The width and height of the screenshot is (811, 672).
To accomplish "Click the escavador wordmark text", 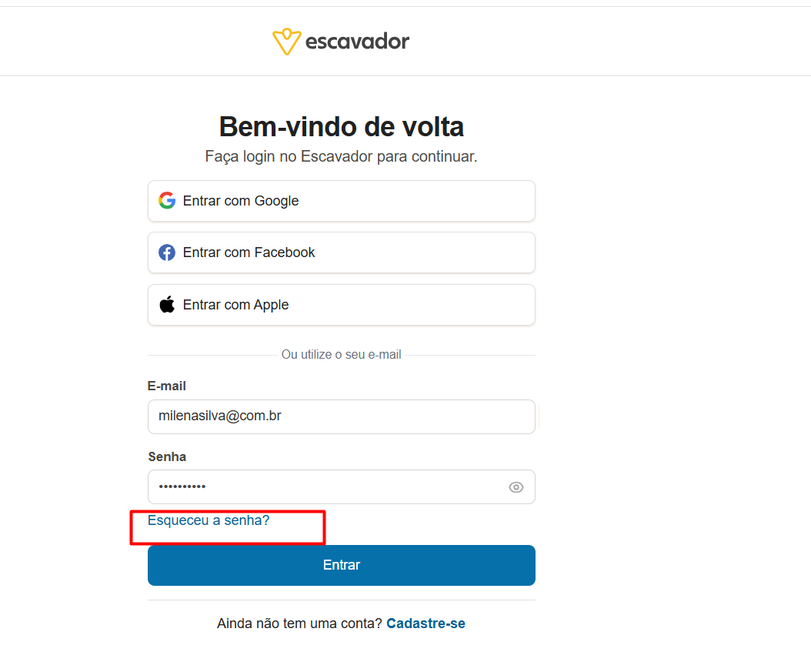I will (x=357, y=42).
